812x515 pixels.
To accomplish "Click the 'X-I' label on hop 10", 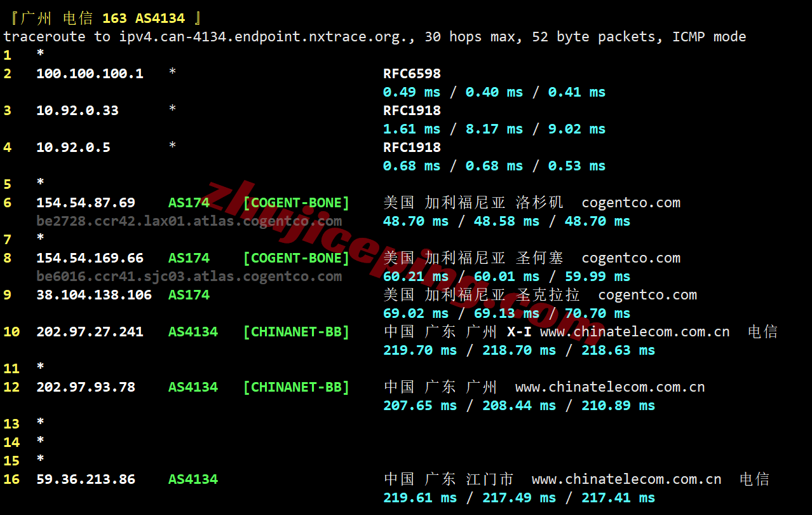I will pyautogui.click(x=519, y=332).
